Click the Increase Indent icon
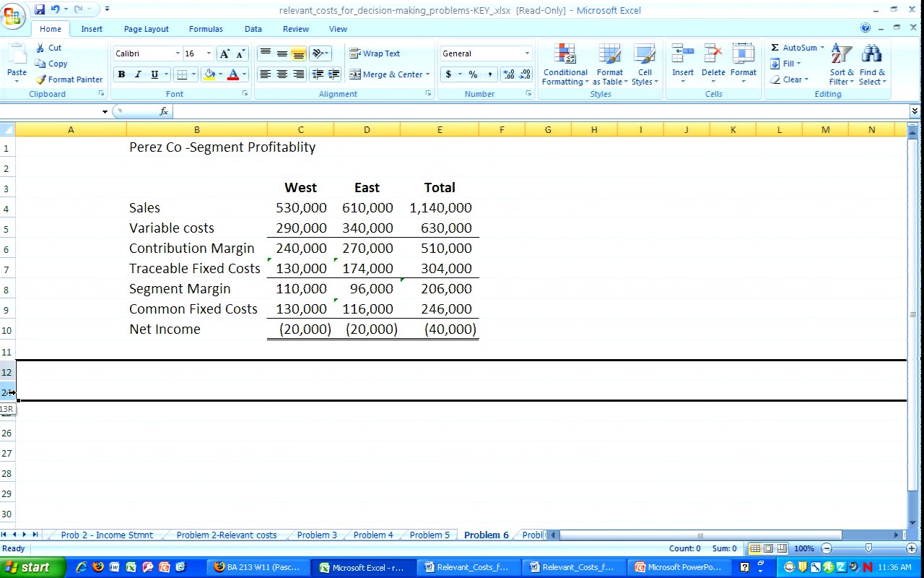The width and height of the screenshot is (924, 578). coord(334,74)
